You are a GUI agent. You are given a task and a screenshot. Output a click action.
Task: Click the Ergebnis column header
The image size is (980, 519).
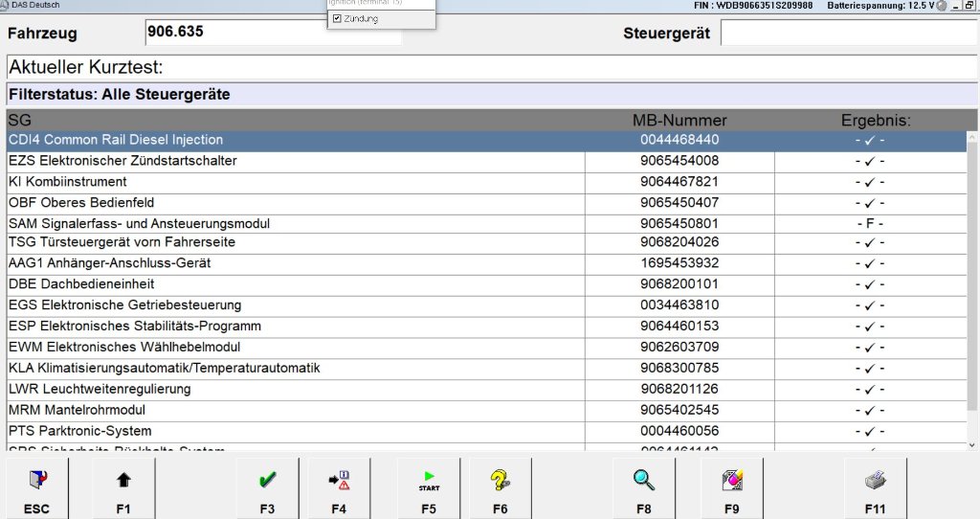[876, 121]
